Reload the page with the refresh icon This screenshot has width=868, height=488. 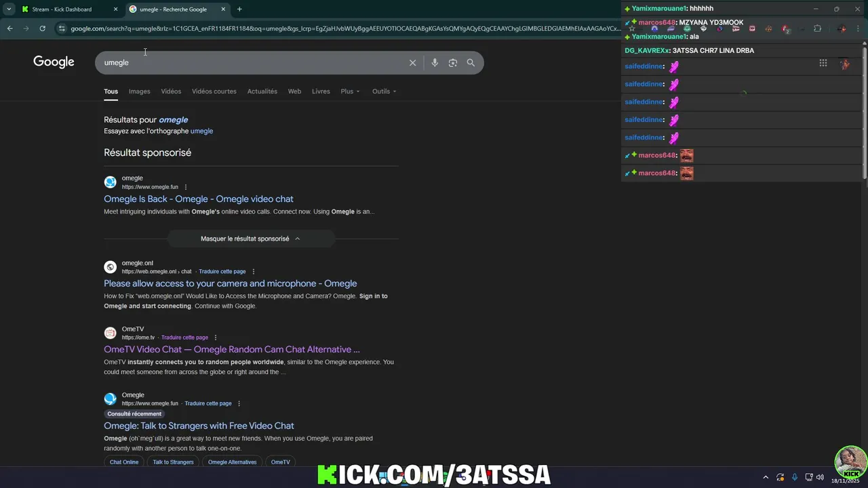coord(42,28)
